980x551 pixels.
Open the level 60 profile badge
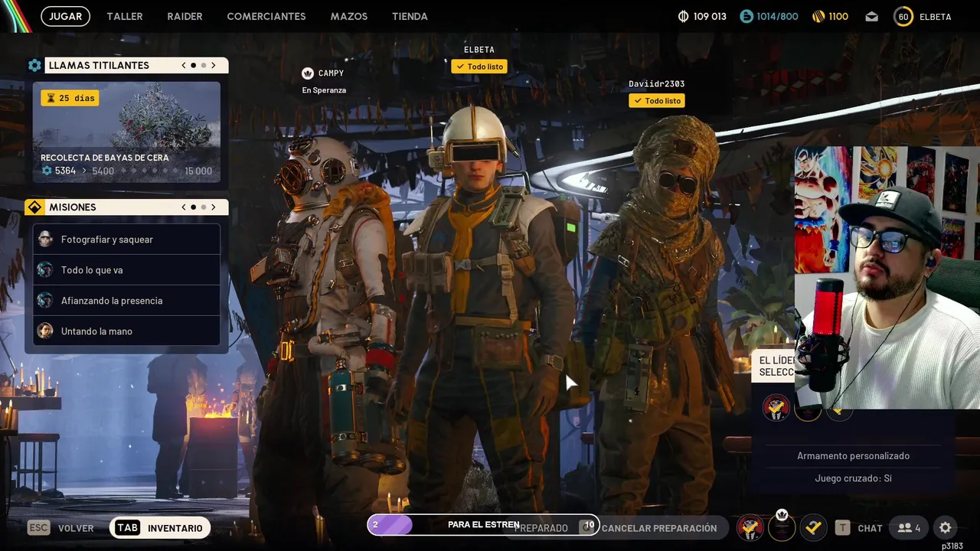(x=903, y=16)
